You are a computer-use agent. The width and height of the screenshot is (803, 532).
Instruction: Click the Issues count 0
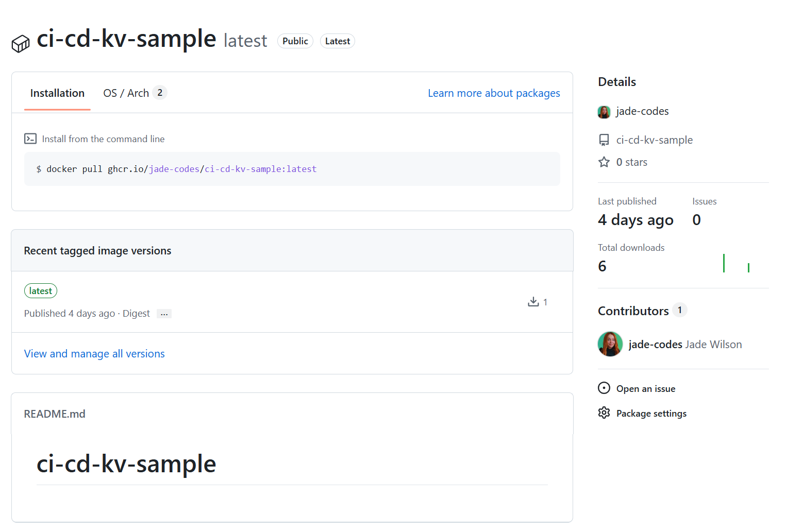697,220
